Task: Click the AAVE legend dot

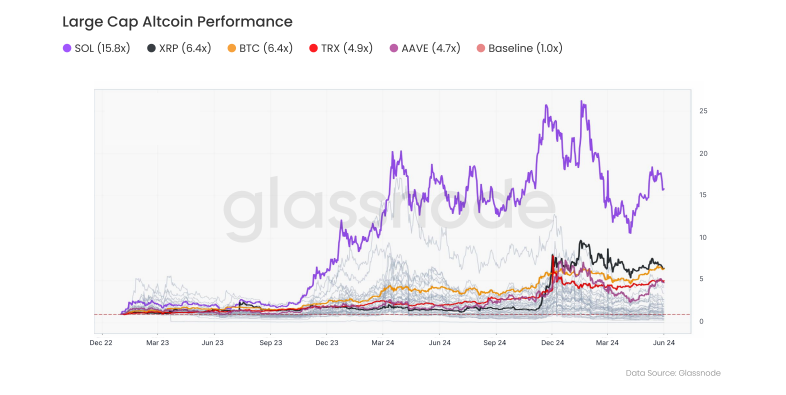Action: (x=394, y=48)
